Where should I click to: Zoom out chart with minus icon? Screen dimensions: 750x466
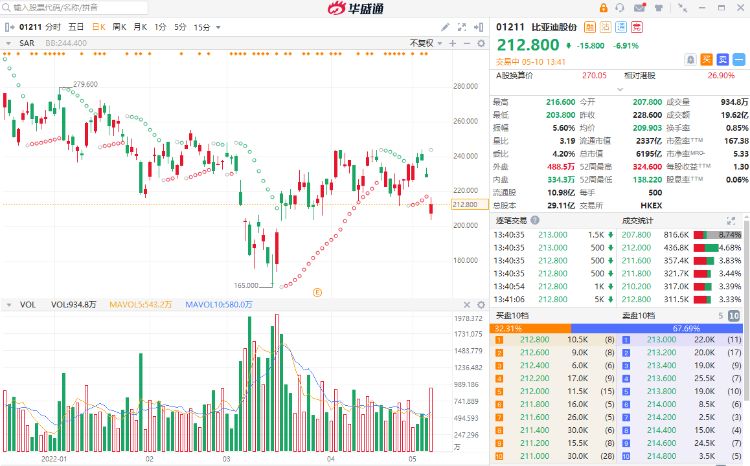[467, 43]
